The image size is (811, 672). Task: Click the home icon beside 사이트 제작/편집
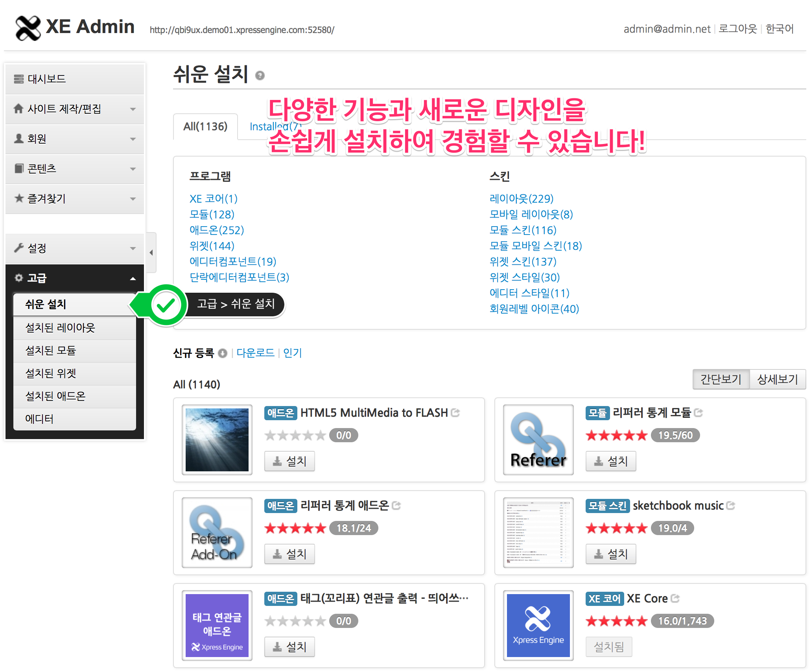(x=18, y=109)
